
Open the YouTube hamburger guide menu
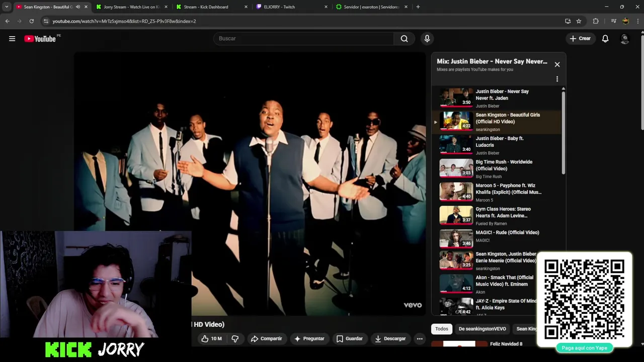pyautogui.click(x=12, y=39)
